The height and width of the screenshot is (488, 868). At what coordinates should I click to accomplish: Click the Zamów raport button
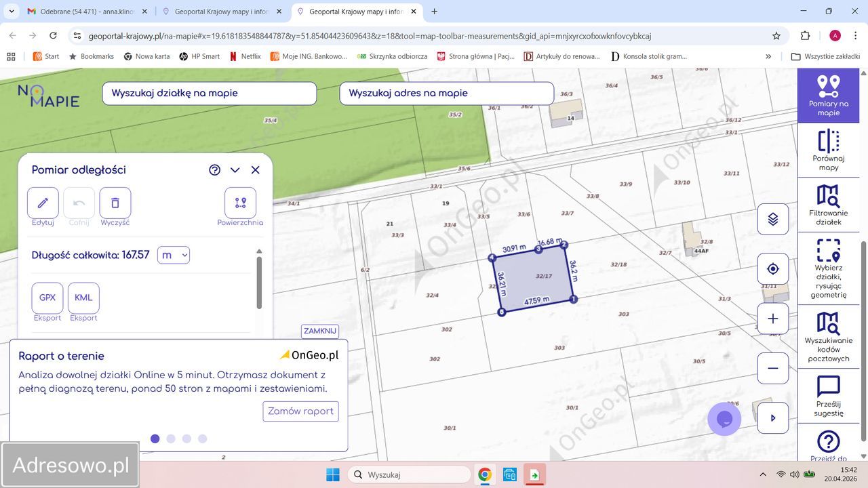tap(300, 411)
